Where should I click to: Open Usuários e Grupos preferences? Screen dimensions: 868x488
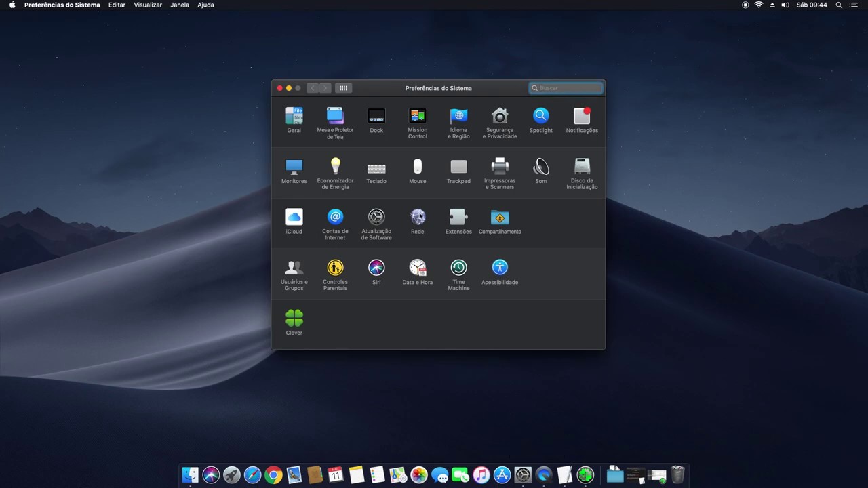pyautogui.click(x=294, y=274)
